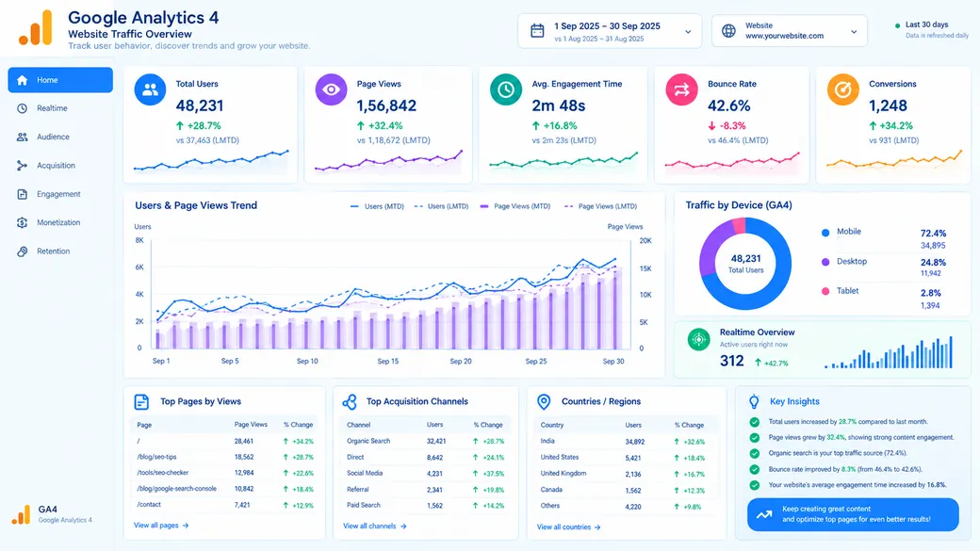Click the realtime active users bar chart
The image size is (980, 551).
pyautogui.click(x=888, y=352)
